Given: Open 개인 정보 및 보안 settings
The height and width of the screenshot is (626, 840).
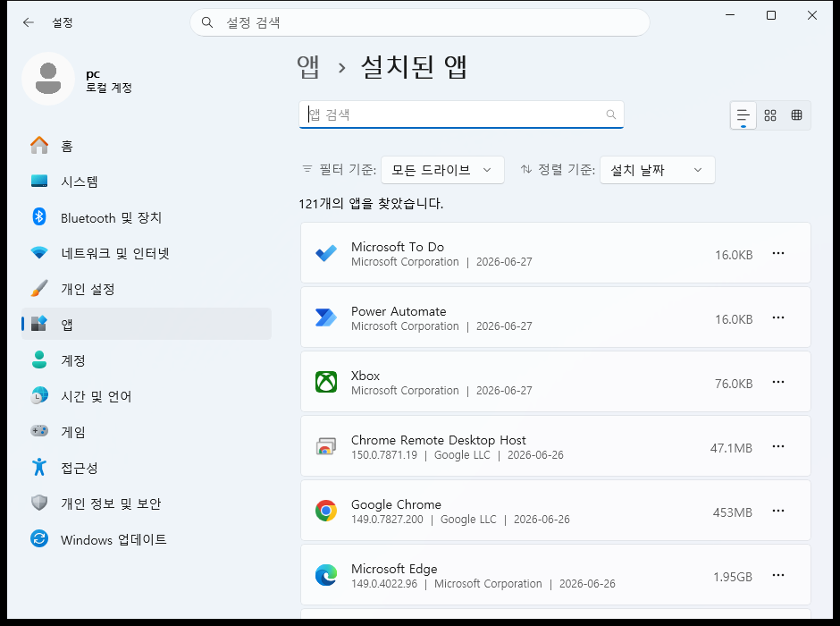Looking at the screenshot, I should point(147,503).
